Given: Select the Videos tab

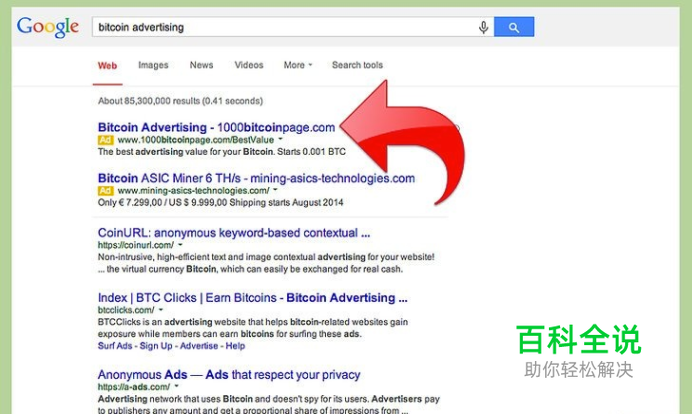Looking at the screenshot, I should click(249, 65).
